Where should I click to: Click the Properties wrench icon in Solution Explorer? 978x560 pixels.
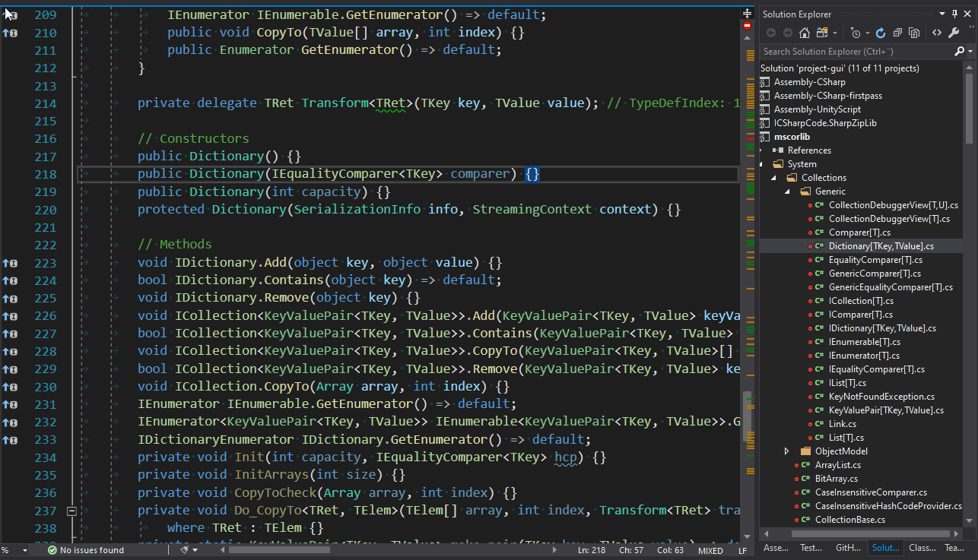coord(953,31)
